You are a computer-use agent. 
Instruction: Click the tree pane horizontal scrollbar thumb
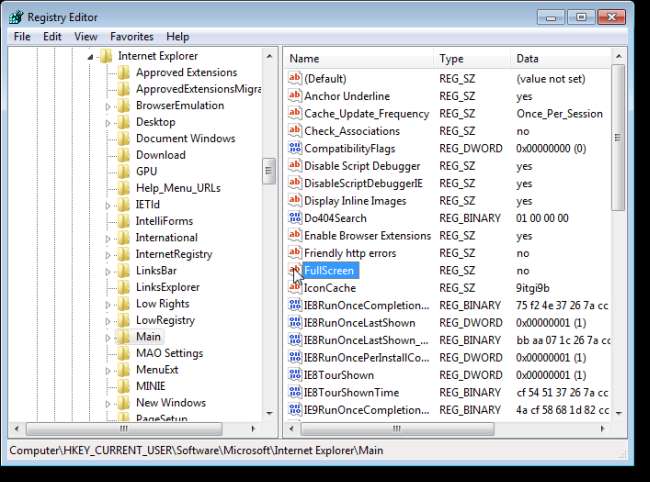click(x=124, y=429)
